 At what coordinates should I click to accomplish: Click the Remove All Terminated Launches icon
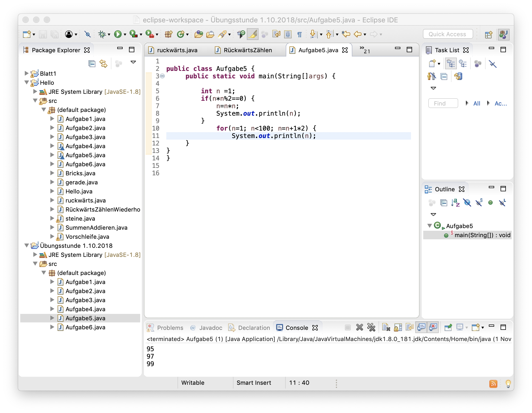point(372,328)
